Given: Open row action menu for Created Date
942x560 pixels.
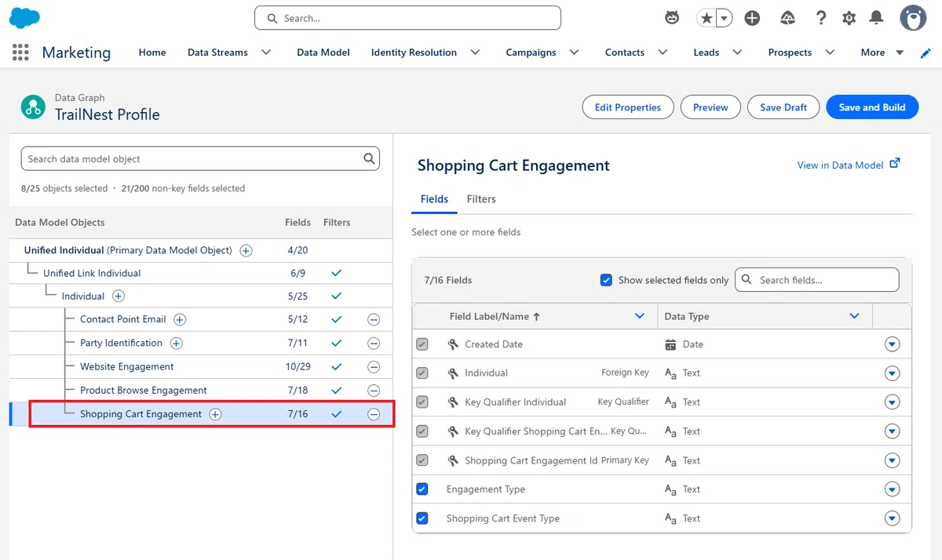Looking at the screenshot, I should click(892, 344).
